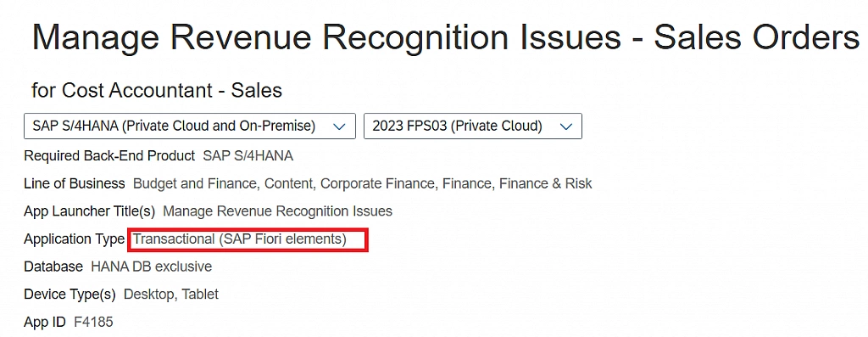
Task: Open the 2023 FPS03 (Private Cloud) version dropdown
Action: tap(473, 126)
